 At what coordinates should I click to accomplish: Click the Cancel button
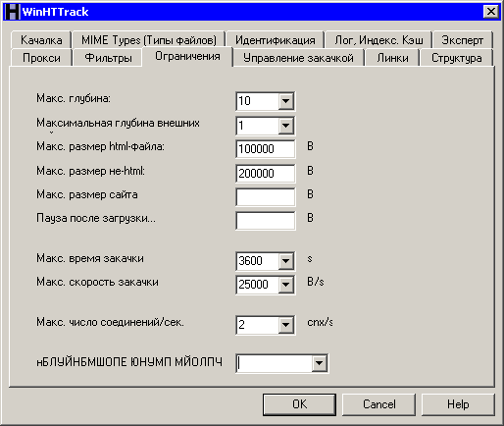point(379,404)
